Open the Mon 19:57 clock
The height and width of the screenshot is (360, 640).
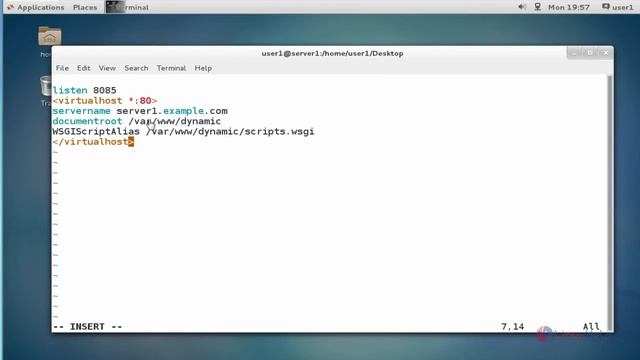569,7
